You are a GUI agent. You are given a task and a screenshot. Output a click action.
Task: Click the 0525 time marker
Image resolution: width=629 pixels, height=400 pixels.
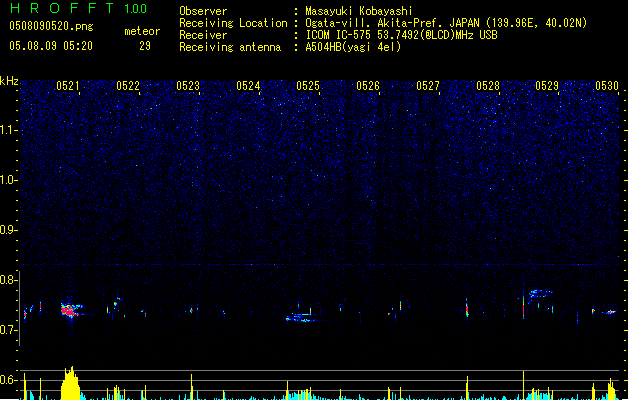coord(308,86)
